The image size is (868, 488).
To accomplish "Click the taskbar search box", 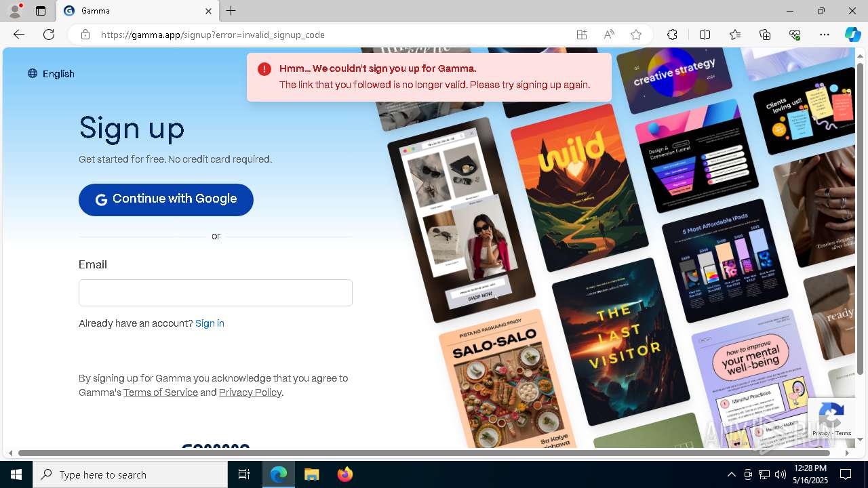I will 130,474.
